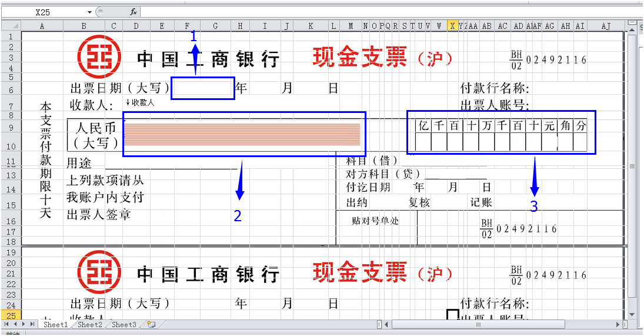
Task: Select row 9 header
Action: pyautogui.click(x=11, y=127)
